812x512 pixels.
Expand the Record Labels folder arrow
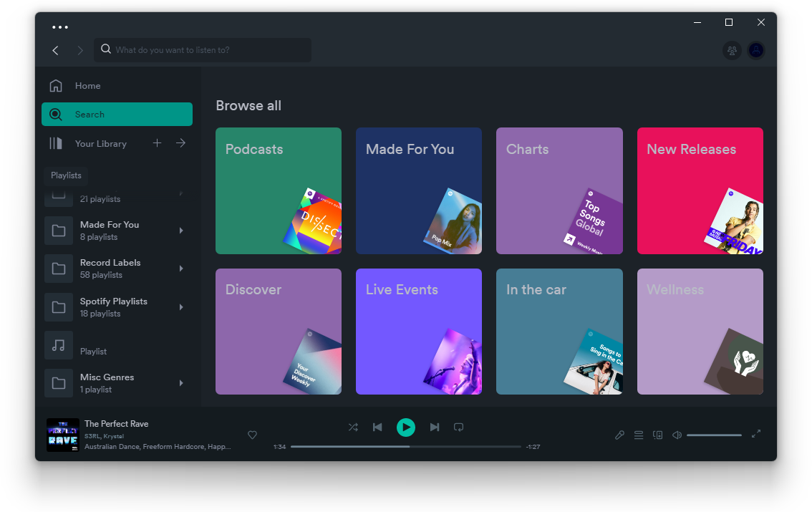point(181,268)
